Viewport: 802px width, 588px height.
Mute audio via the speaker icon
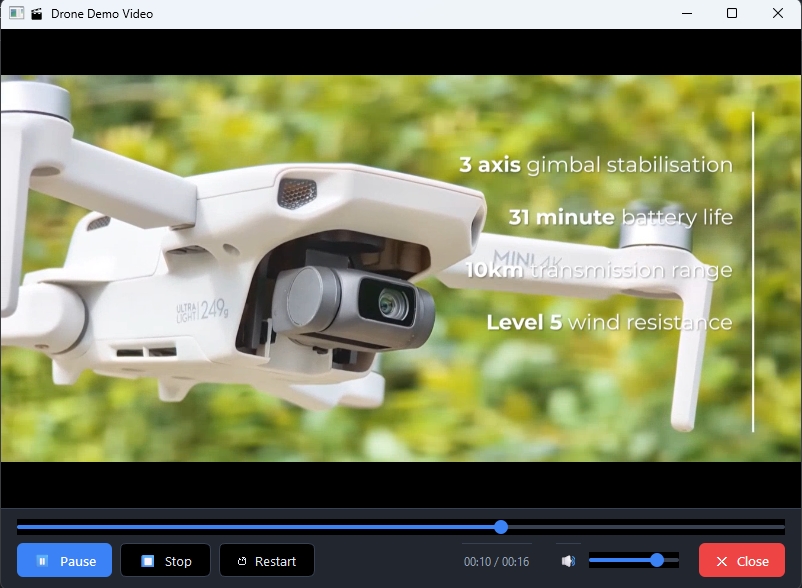click(568, 561)
